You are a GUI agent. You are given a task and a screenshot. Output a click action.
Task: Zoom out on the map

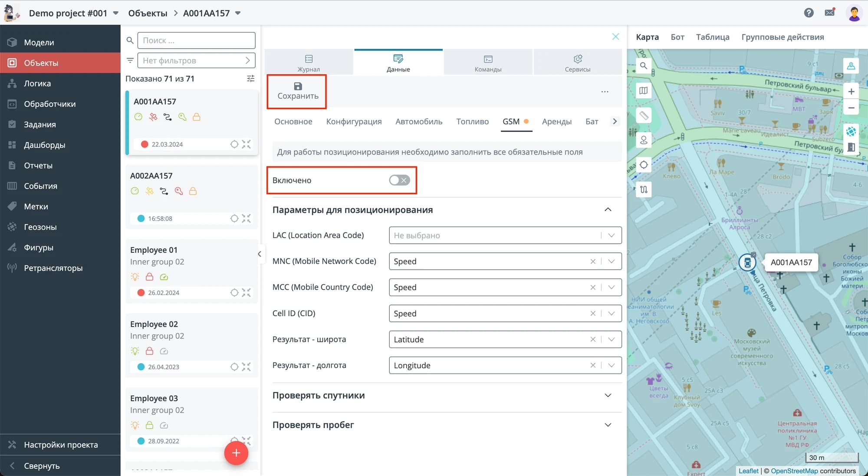pyautogui.click(x=851, y=108)
